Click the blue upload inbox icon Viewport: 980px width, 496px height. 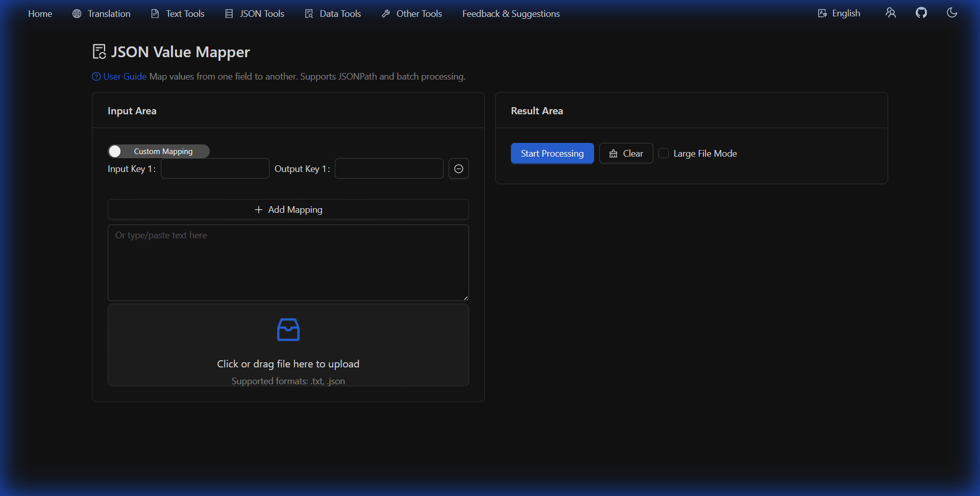(288, 330)
